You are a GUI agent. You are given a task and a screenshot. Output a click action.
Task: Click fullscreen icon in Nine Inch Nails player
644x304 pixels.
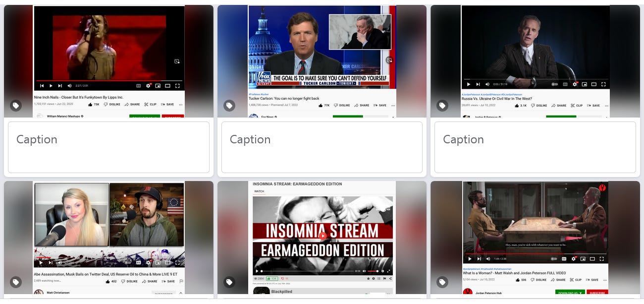pos(177,86)
